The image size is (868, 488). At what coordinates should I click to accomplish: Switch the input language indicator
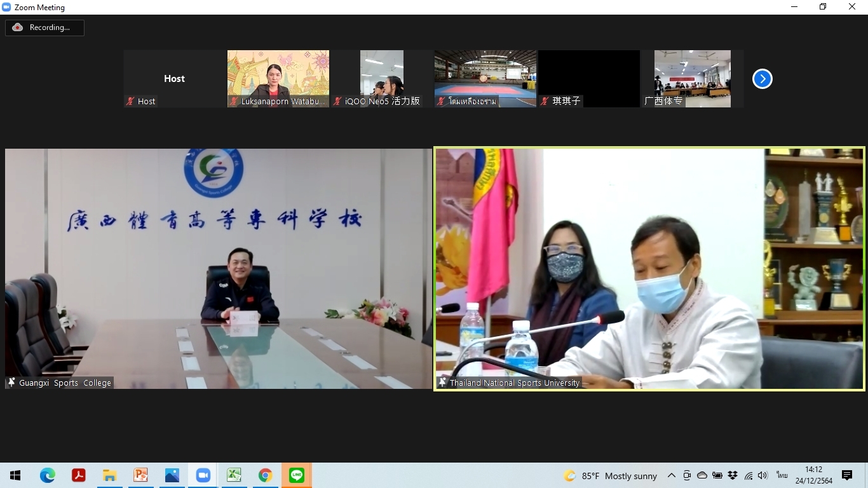tap(782, 476)
